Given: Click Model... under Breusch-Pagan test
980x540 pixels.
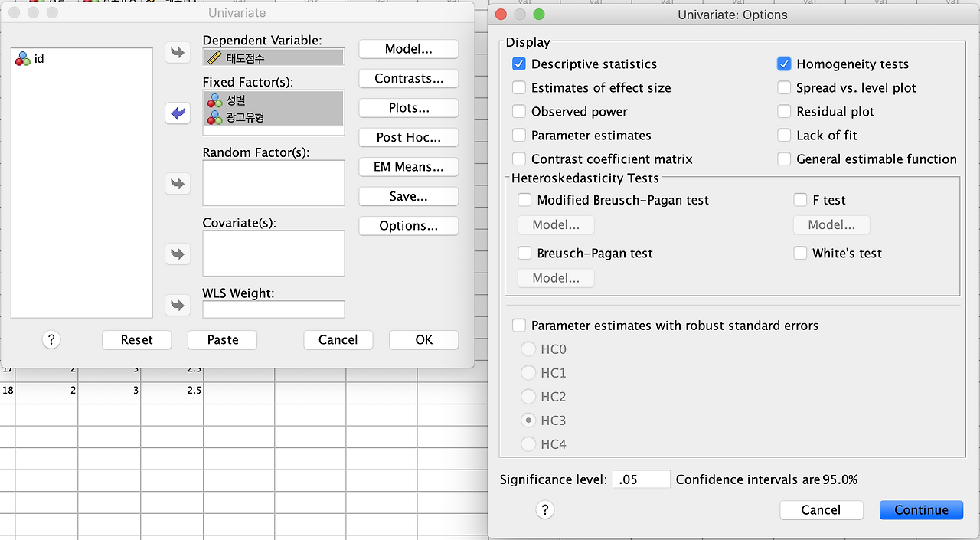Looking at the screenshot, I should [556, 278].
